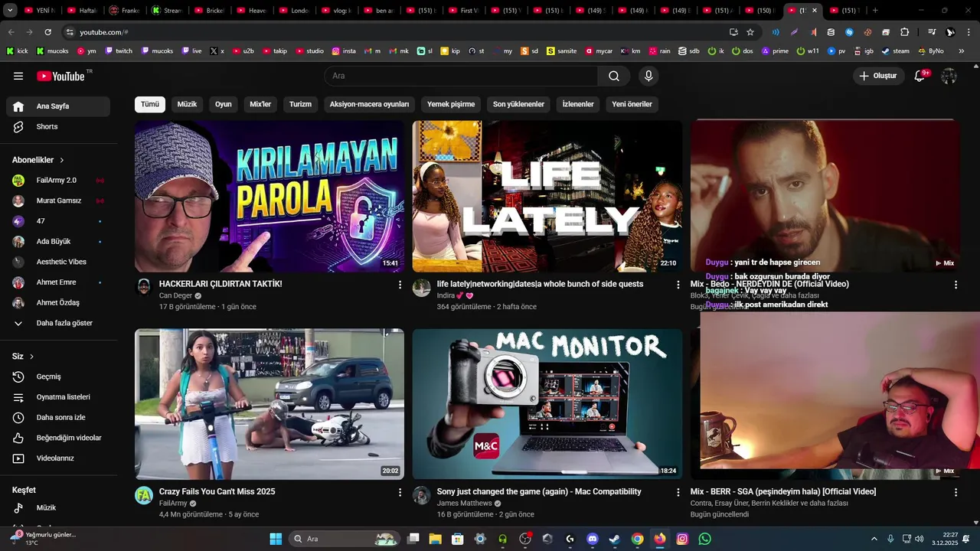This screenshot has width=980, height=551.
Task: Open a new browser tab
Action: pyautogui.click(x=875, y=11)
